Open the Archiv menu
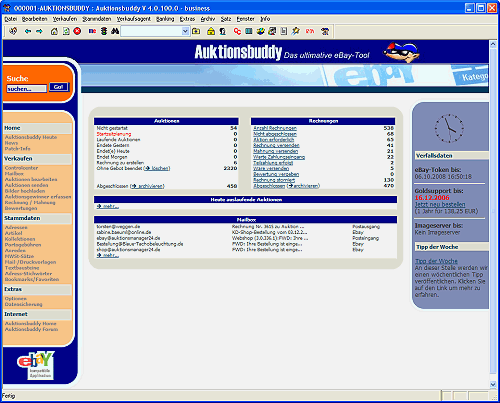 (208, 19)
